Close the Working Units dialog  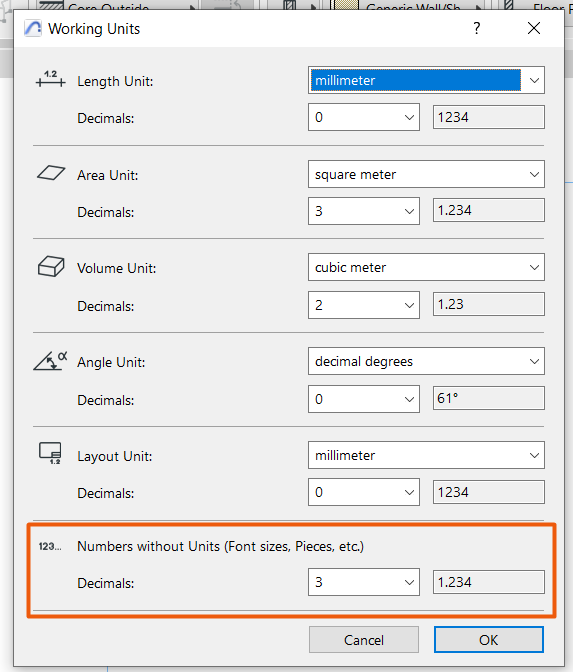click(x=534, y=28)
